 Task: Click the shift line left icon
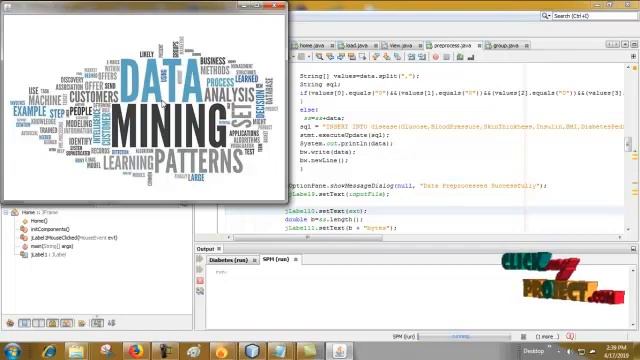[x=411, y=57]
